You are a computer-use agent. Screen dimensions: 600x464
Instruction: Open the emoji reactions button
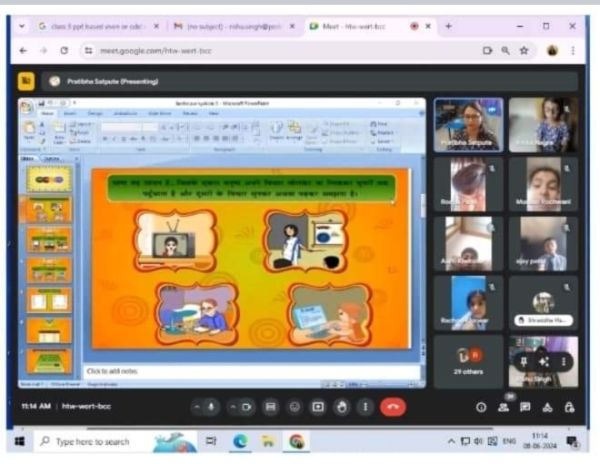coord(294,407)
